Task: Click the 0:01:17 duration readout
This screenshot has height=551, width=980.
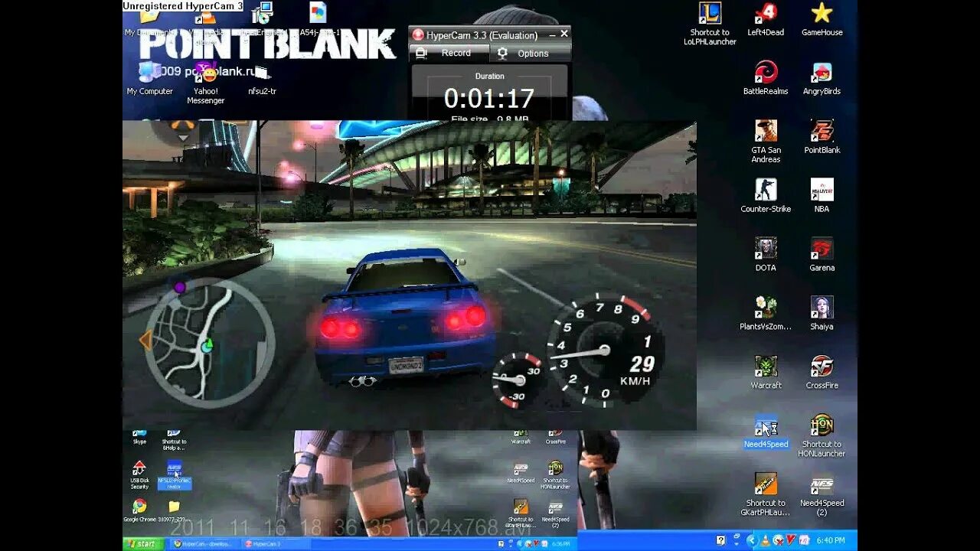Action: coord(489,98)
